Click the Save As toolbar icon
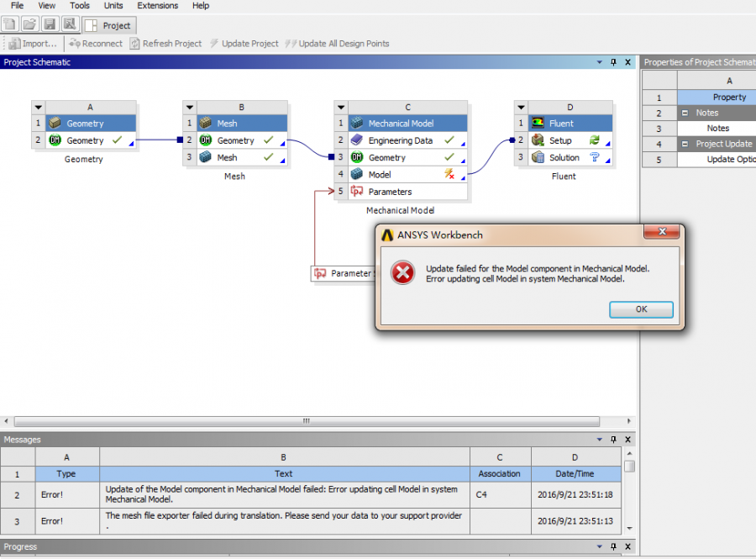Image resolution: width=756 pixels, height=559 pixels. pyautogui.click(x=70, y=24)
